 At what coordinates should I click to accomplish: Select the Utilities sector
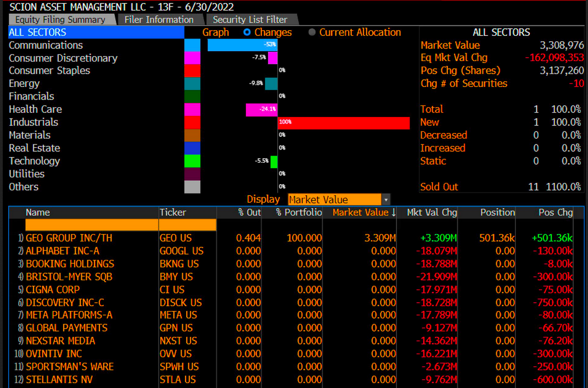pyautogui.click(x=26, y=174)
